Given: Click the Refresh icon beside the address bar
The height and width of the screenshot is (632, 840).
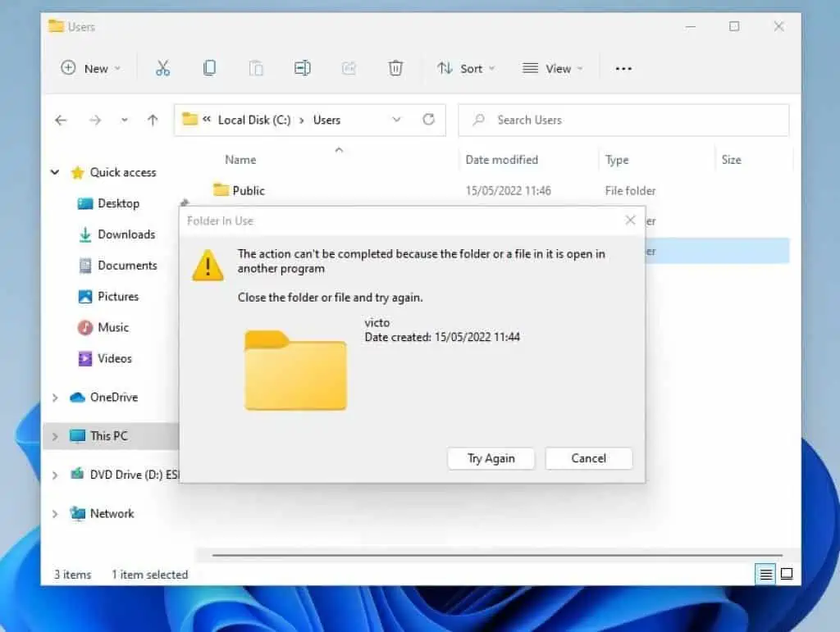Looking at the screenshot, I should [x=428, y=120].
